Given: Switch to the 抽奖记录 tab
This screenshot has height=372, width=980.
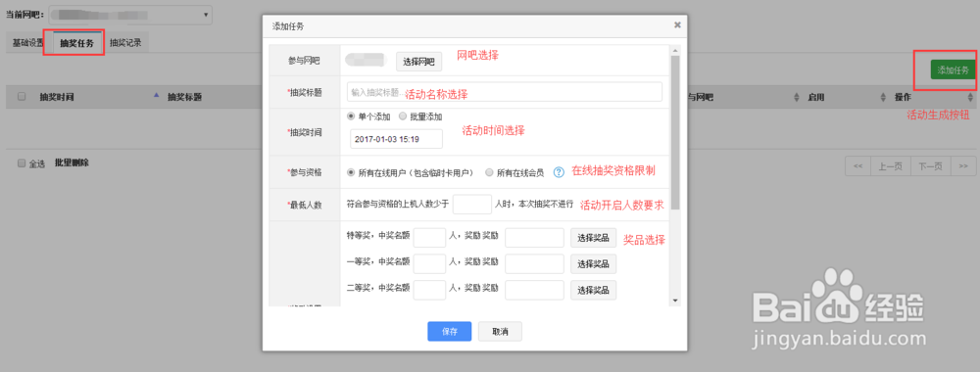Looking at the screenshot, I should click(x=125, y=43).
